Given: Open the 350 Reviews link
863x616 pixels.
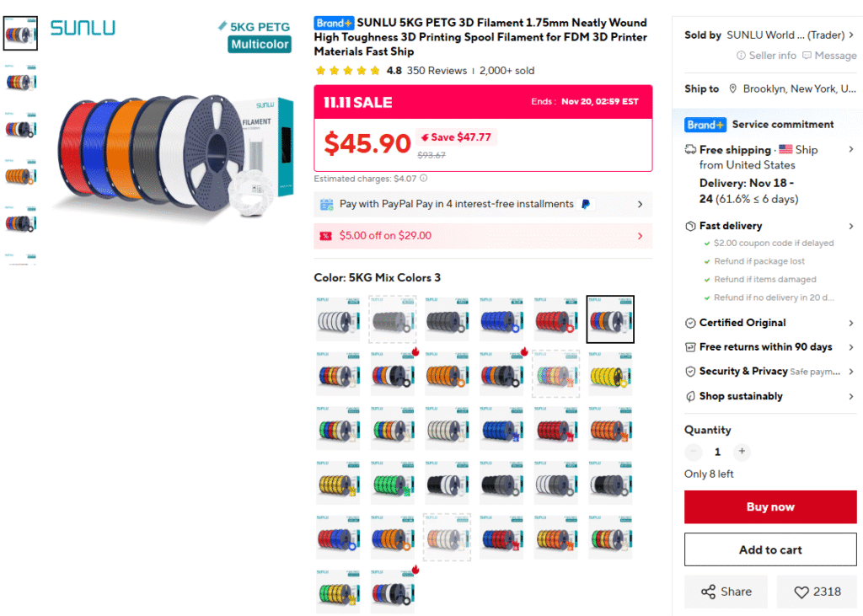Looking at the screenshot, I should point(437,71).
